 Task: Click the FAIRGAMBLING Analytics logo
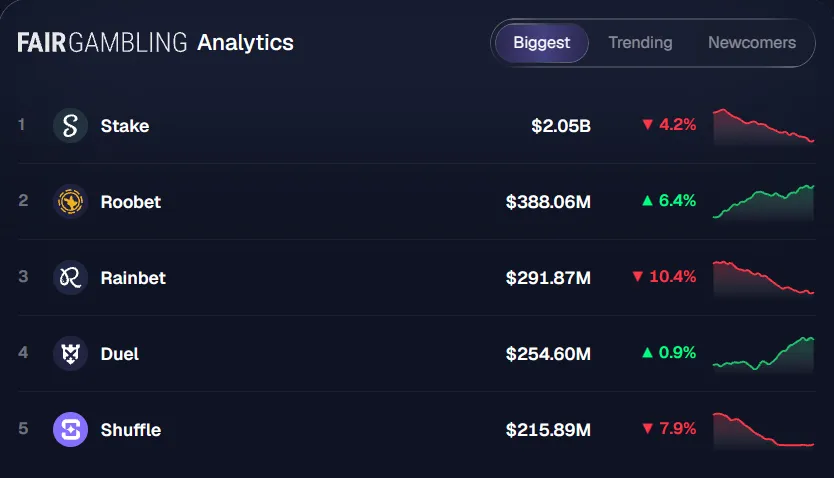point(155,43)
